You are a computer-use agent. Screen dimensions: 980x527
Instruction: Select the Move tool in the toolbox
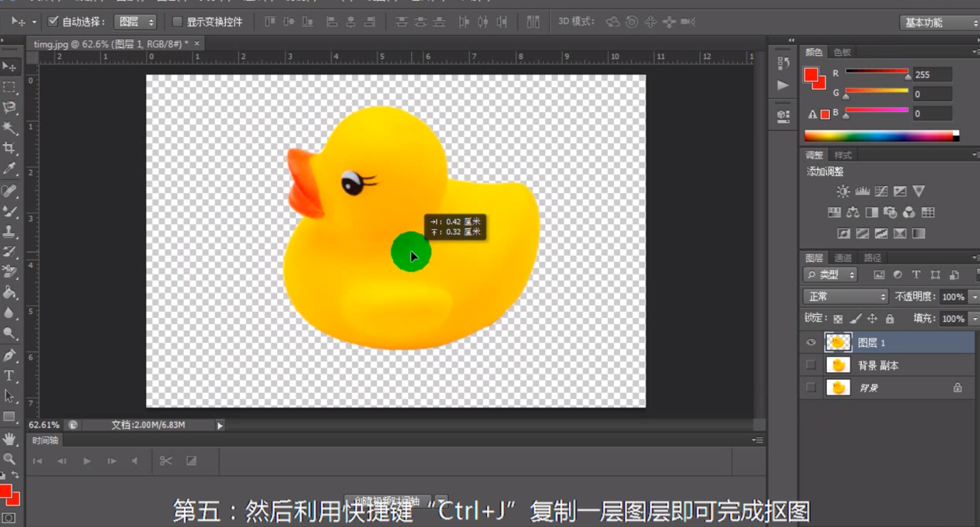pyautogui.click(x=9, y=67)
